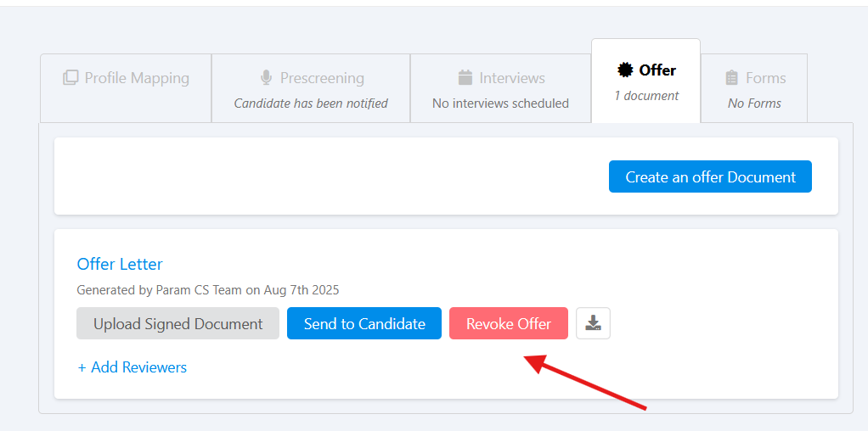Screen dimensions: 868x431
Task: Switch to the Profile Mapping tab
Action: [126, 79]
